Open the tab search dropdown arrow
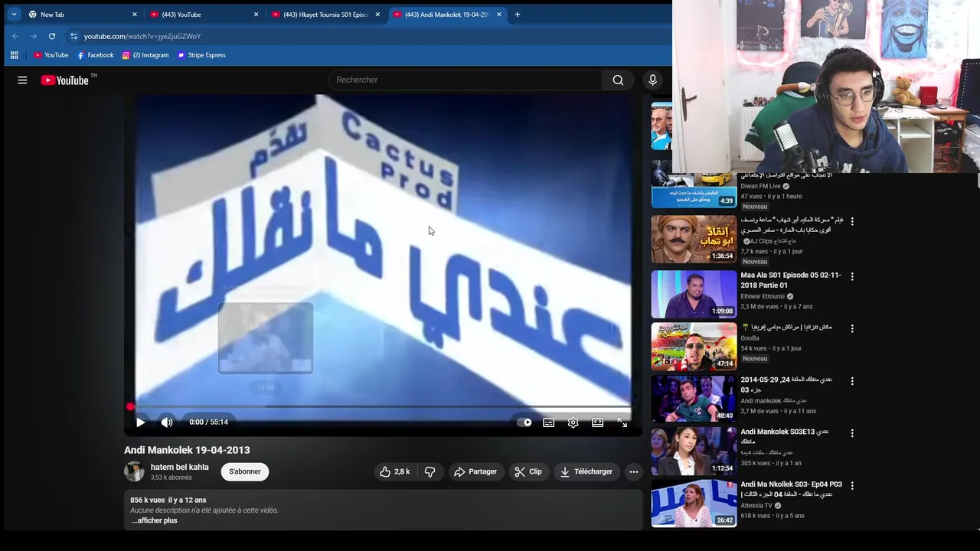This screenshot has width=980, height=551. (14, 15)
